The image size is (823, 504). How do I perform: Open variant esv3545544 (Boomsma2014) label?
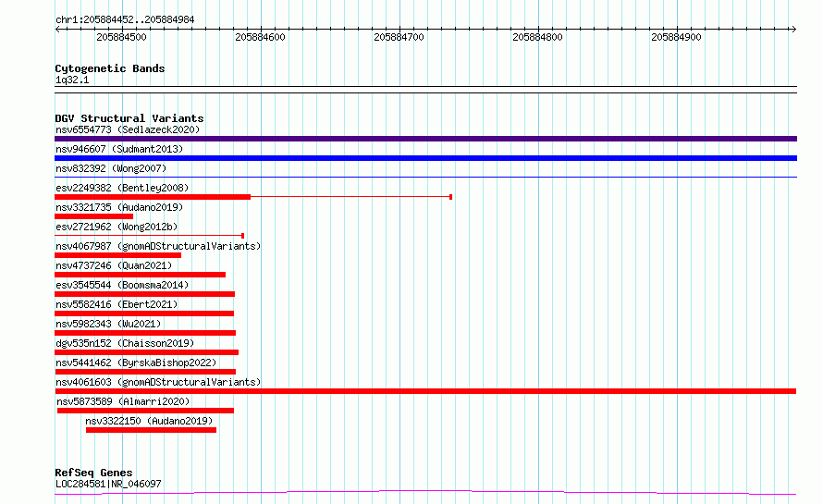point(122,285)
